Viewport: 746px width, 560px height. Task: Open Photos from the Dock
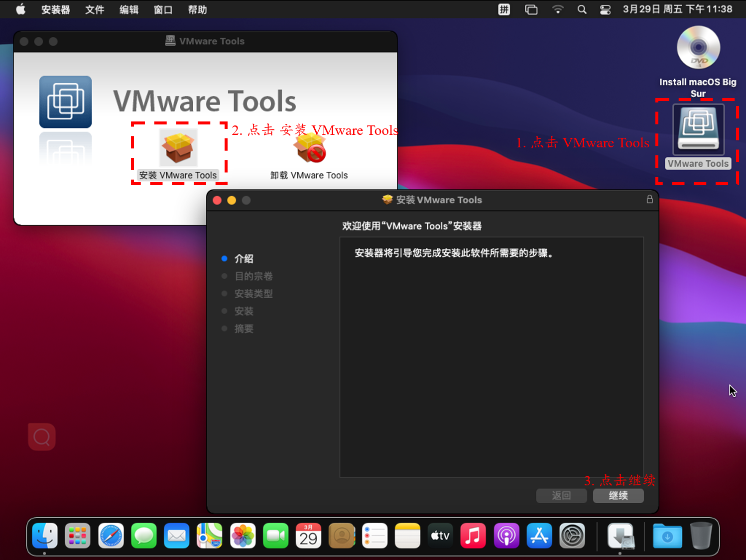[243, 536]
